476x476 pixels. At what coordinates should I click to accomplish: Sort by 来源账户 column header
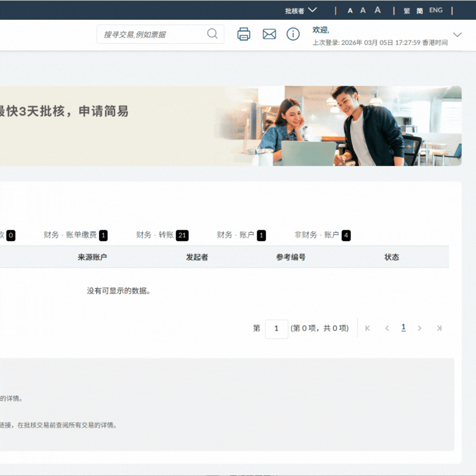(93, 257)
